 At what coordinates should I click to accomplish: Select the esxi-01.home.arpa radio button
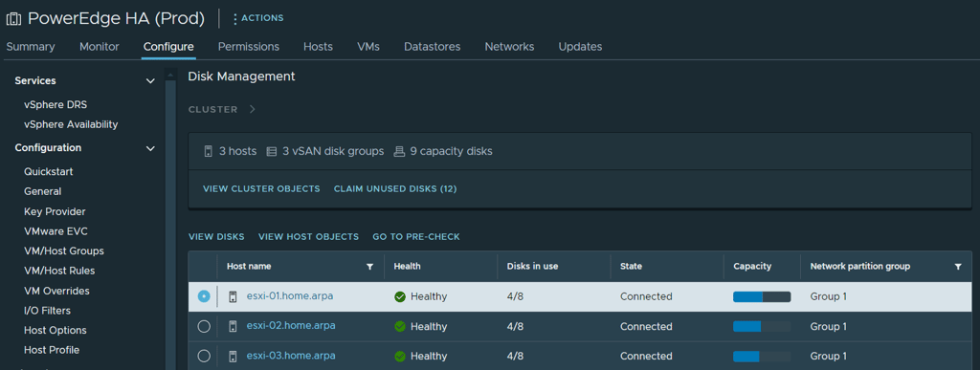coord(204,296)
